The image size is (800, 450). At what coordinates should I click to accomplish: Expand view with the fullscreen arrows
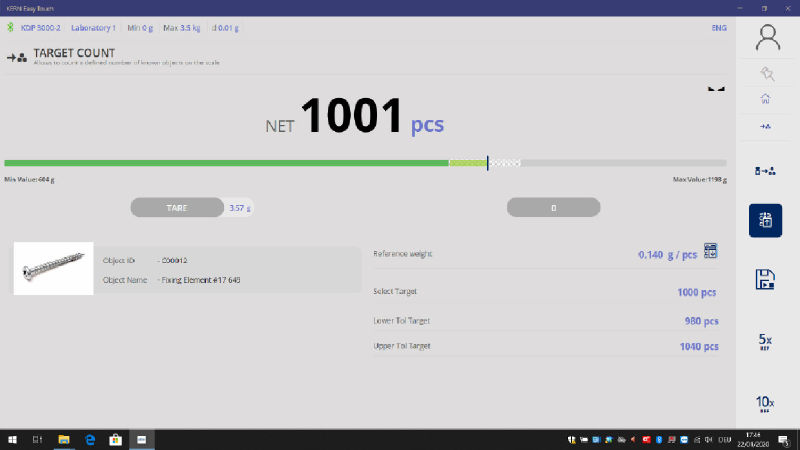pos(715,88)
